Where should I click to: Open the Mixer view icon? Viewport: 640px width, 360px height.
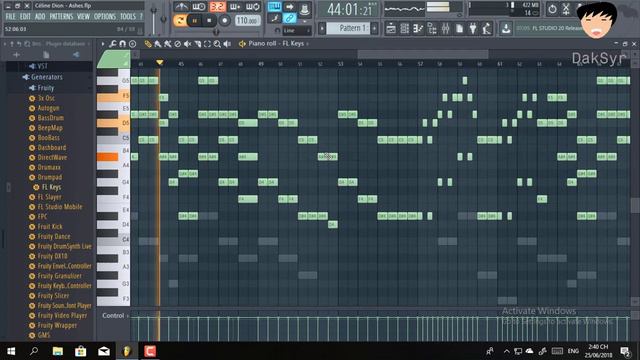click(446, 29)
